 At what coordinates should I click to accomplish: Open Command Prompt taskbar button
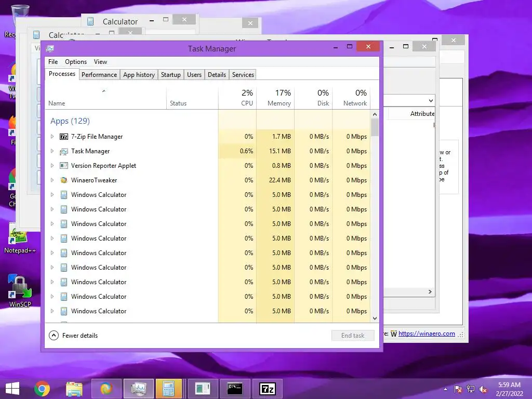[235, 389]
